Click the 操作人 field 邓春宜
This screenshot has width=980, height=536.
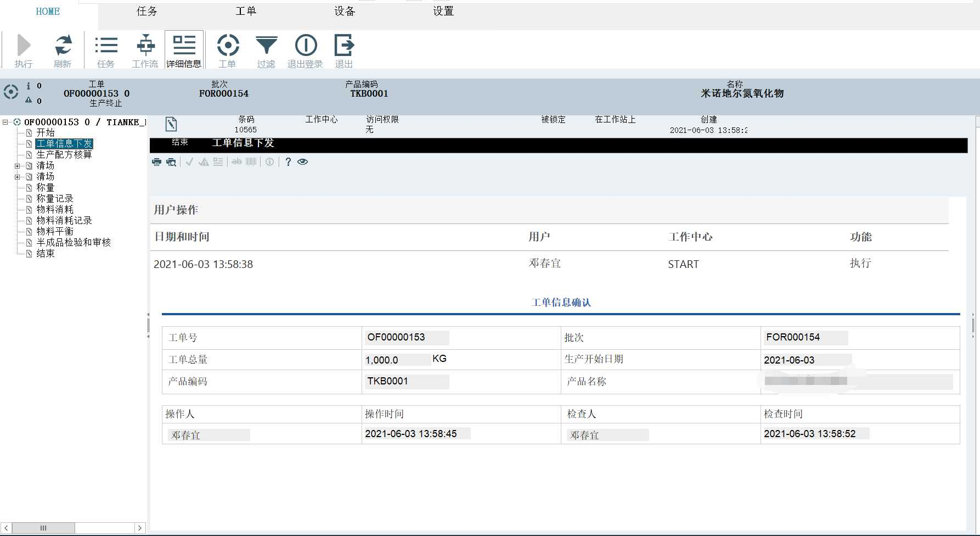pos(209,435)
